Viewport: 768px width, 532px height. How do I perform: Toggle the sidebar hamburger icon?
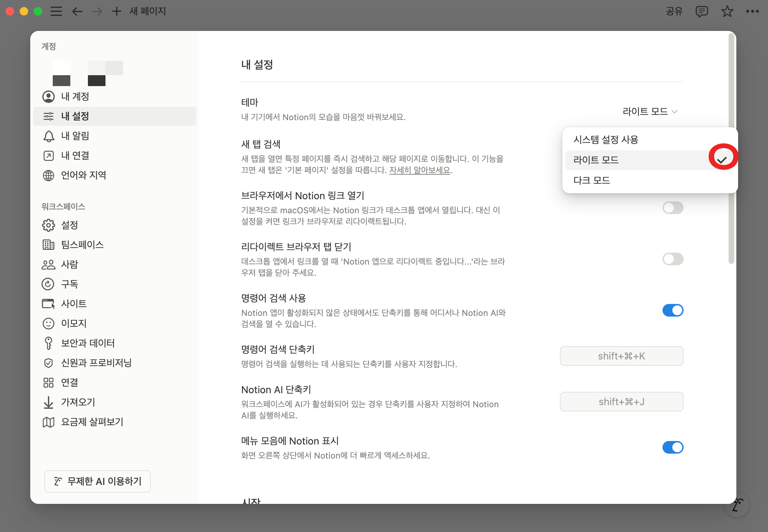[56, 12]
